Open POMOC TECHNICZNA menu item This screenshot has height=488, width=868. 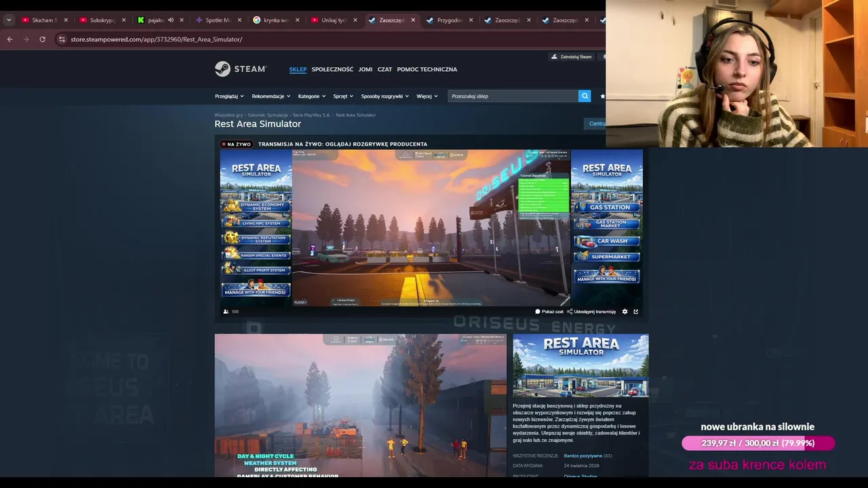point(427,69)
